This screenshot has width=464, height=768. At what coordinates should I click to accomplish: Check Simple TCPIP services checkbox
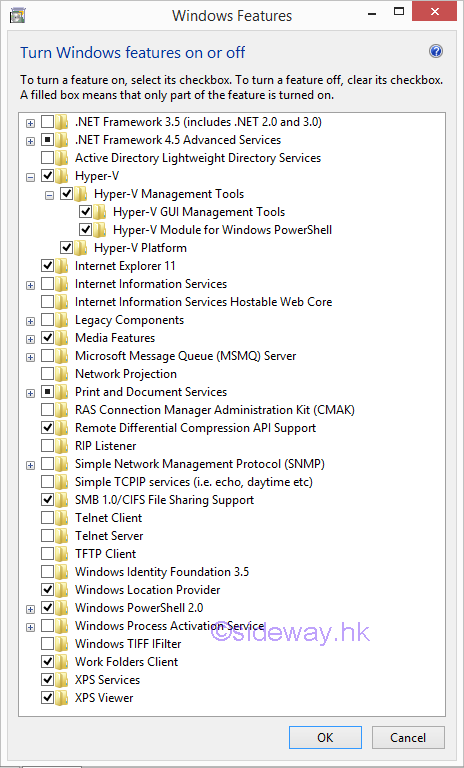coord(48,481)
